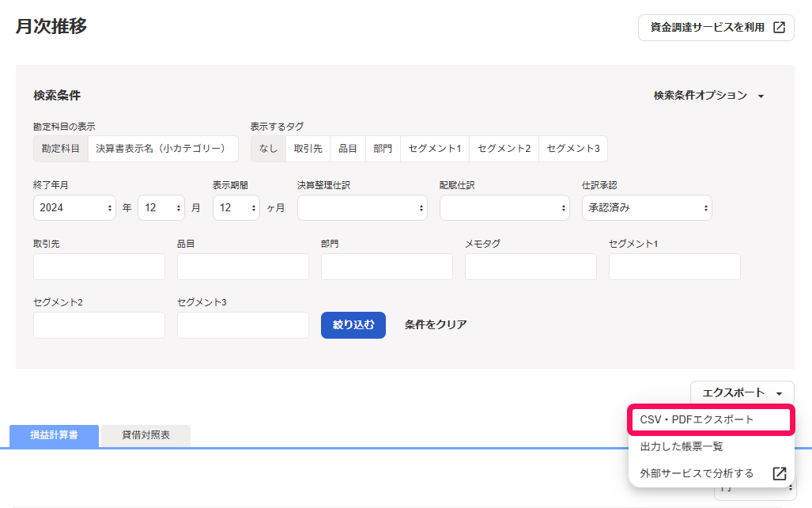Click the メモタグ input field
The width and height of the screenshot is (812, 508).
click(531, 267)
